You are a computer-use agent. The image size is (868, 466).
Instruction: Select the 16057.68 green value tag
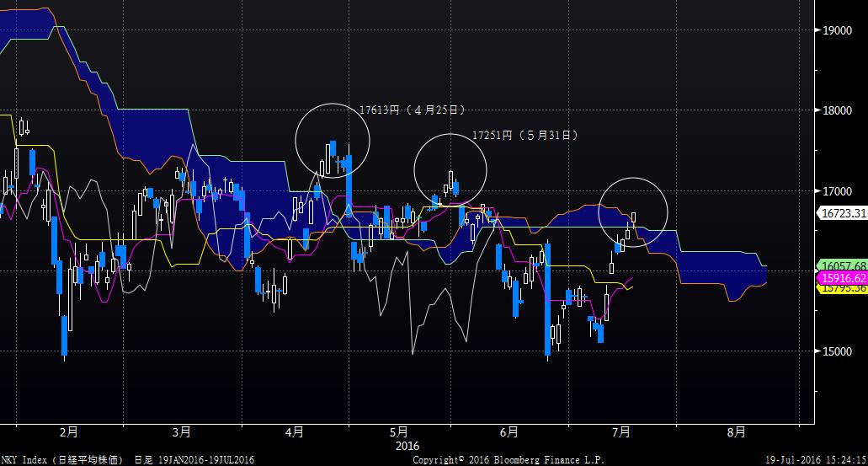click(843, 266)
